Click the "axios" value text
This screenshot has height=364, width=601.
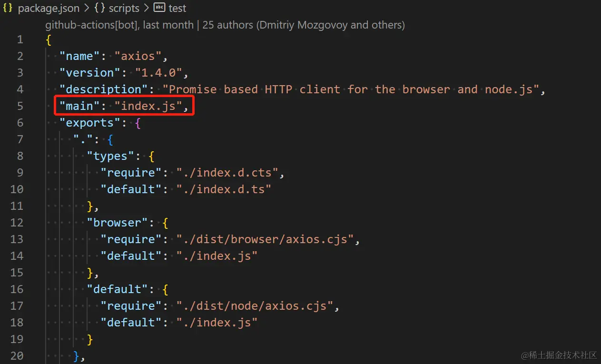pos(138,56)
